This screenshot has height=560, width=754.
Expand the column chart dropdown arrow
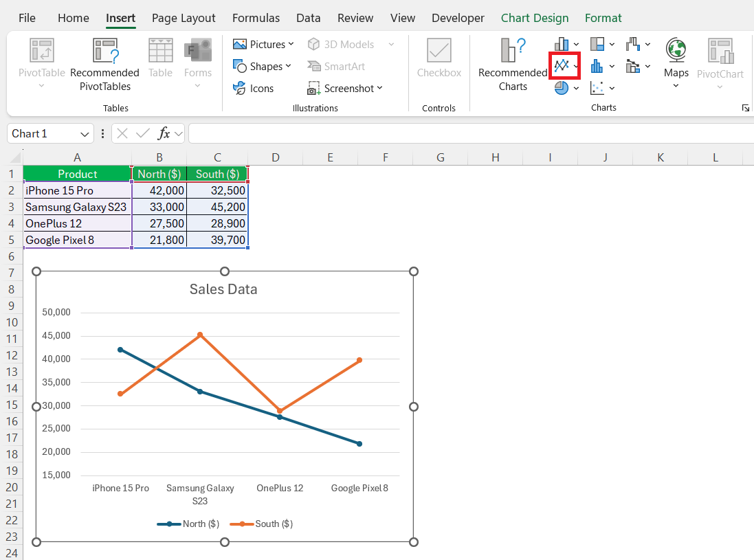pyautogui.click(x=576, y=44)
